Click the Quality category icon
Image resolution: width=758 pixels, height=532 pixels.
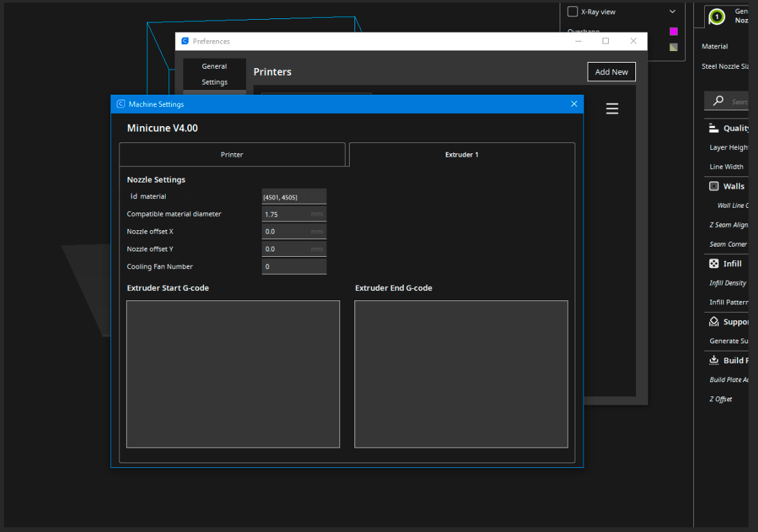[714, 128]
